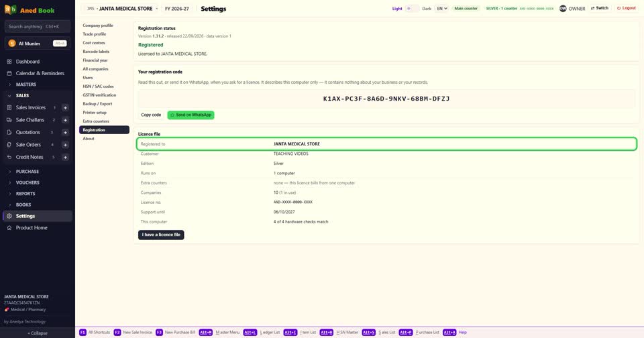
Task: Expand the MASTERS section
Action: click(x=38, y=84)
